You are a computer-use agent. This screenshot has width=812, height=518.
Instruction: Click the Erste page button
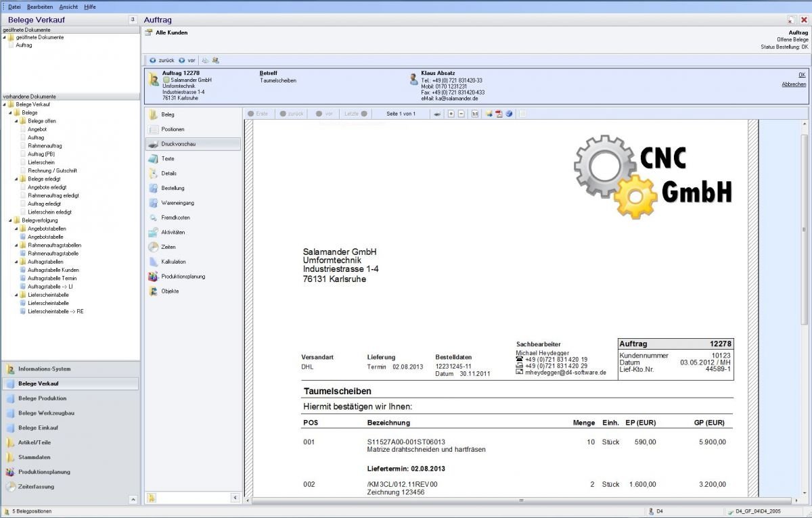point(258,114)
